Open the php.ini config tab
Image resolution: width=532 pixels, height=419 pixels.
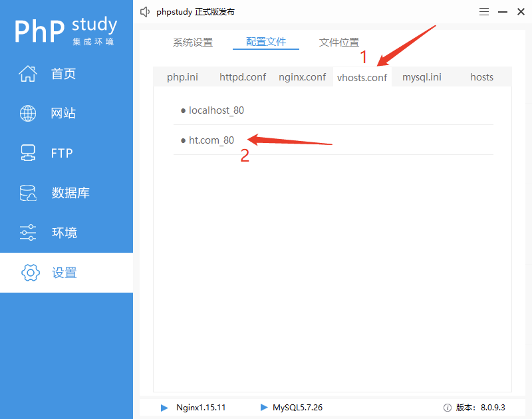(x=182, y=77)
